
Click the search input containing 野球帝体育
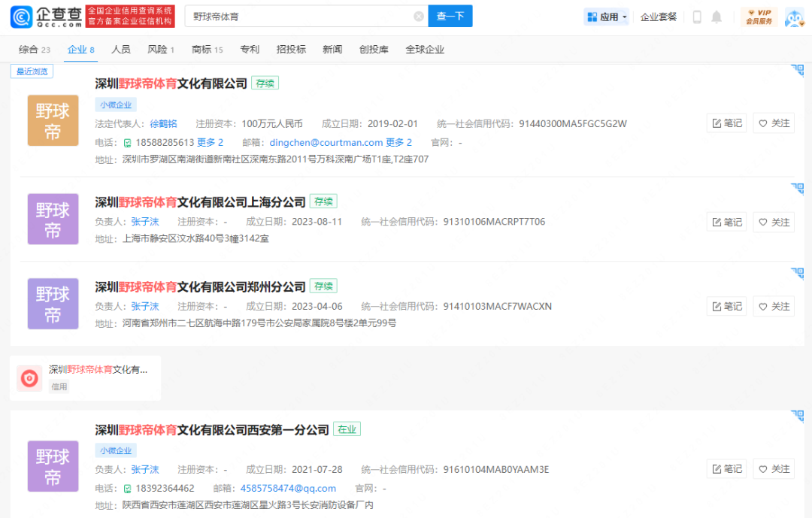[x=301, y=17]
